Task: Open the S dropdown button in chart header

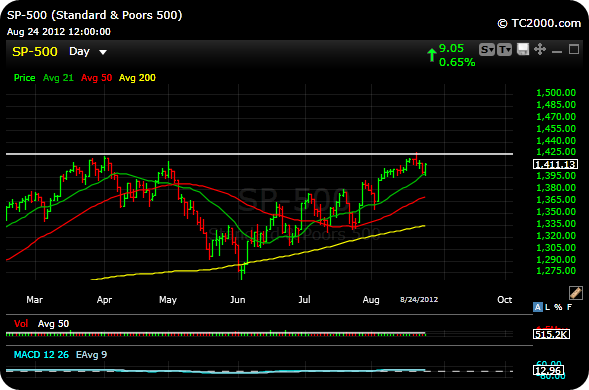Action: [x=487, y=50]
